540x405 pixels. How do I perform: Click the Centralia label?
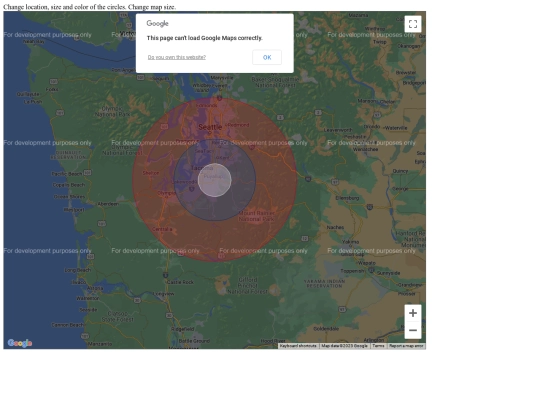coord(162,229)
